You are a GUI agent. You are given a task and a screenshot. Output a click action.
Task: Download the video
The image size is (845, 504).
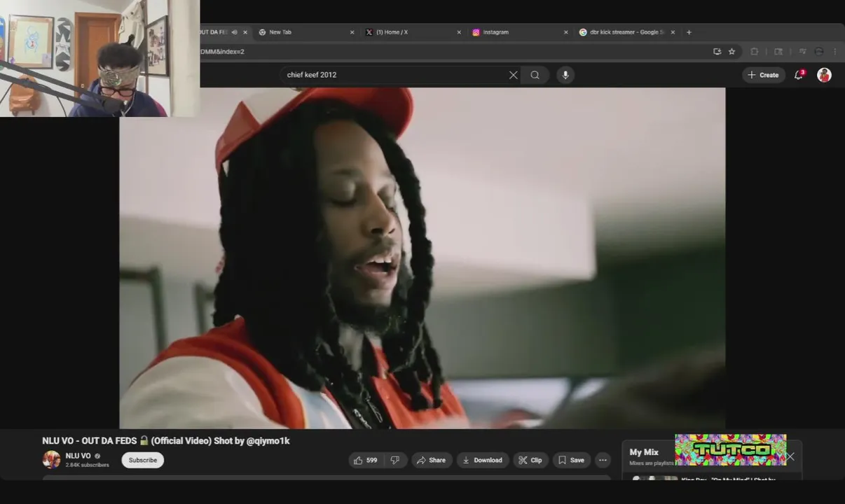coord(483,460)
